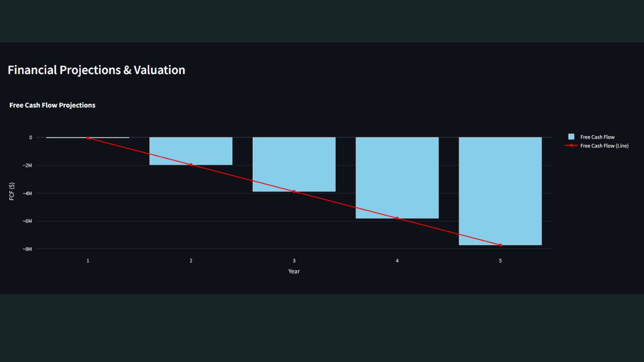This screenshot has width=644, height=362.
Task: Click the '0' y-axis tick label
Action: [31, 138]
